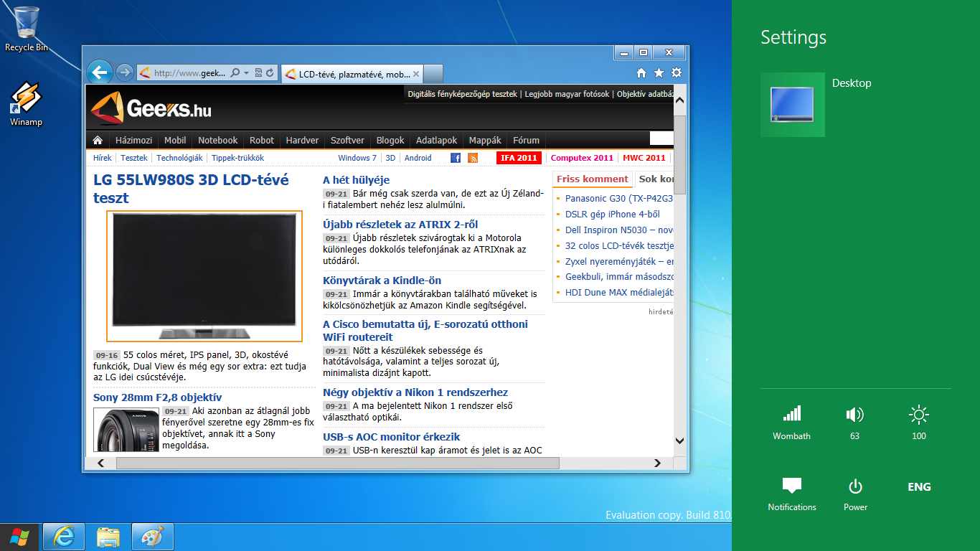Switch the ENG keyboard input language
The height and width of the screenshot is (551, 980).
click(919, 487)
